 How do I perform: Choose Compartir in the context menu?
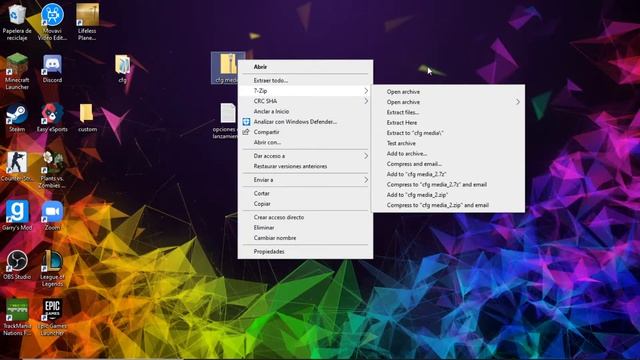point(305,132)
